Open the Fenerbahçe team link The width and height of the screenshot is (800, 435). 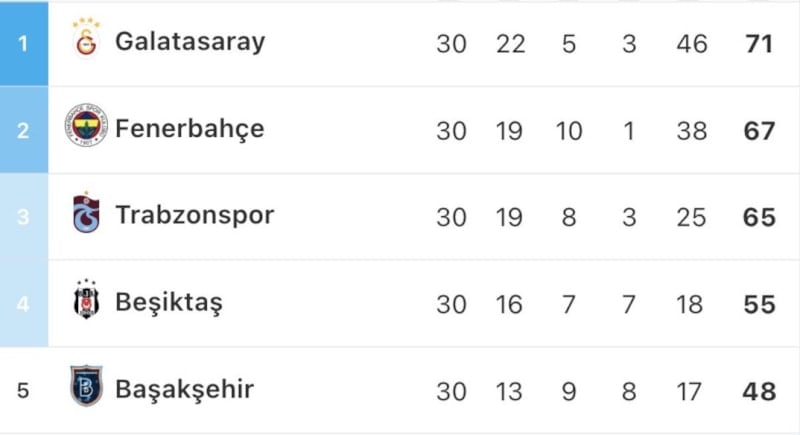click(x=190, y=129)
